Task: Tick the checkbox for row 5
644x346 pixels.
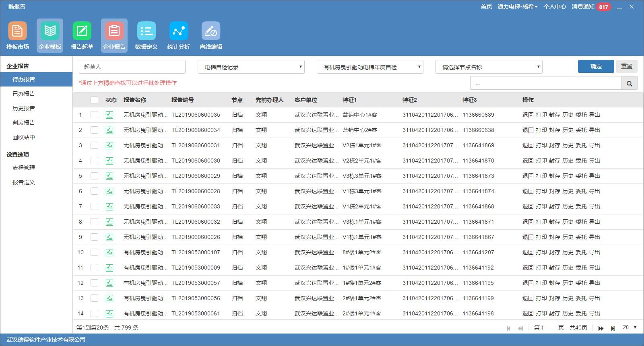Action: [x=94, y=176]
